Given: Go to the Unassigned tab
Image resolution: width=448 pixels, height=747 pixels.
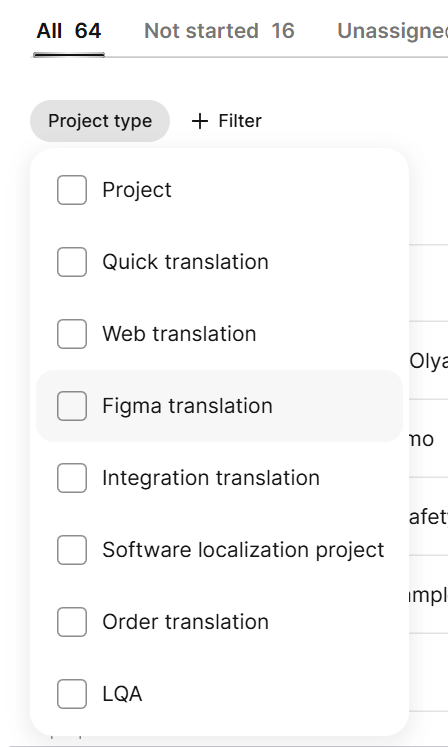Looking at the screenshot, I should [x=392, y=31].
